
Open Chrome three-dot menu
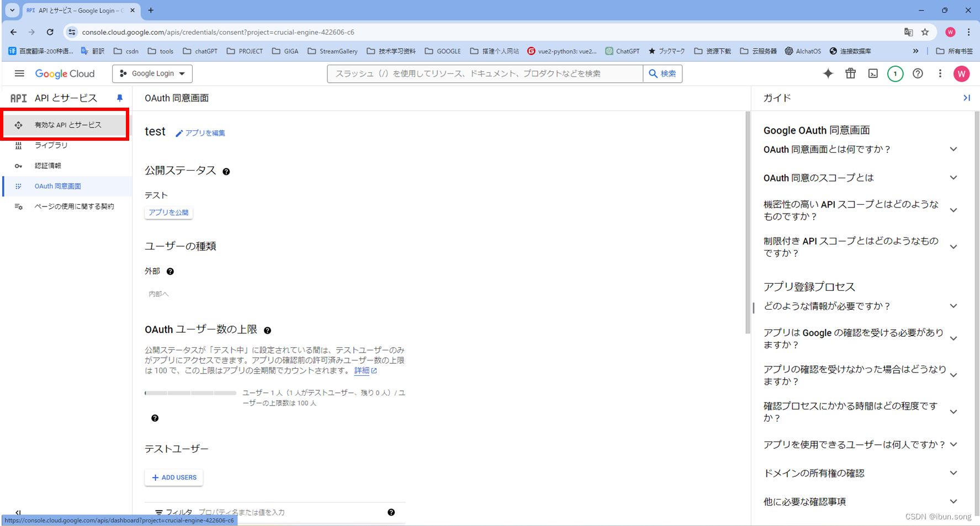coord(968,32)
